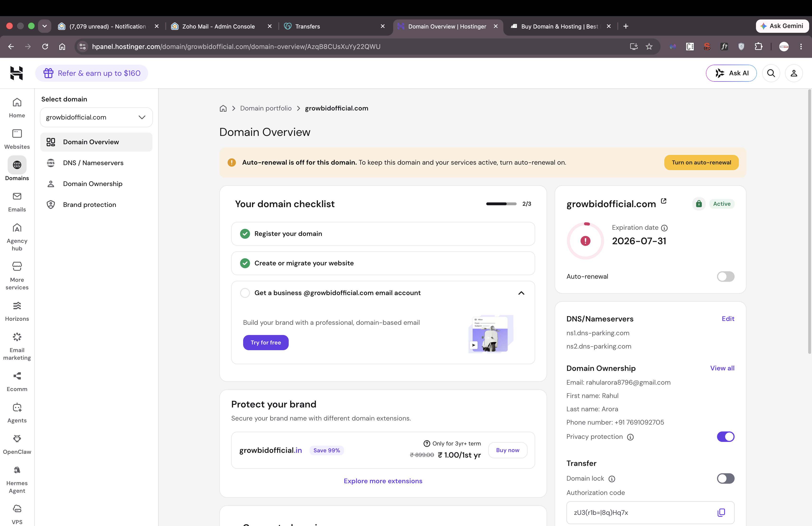
Task: Collapse the business email checklist item
Action: 521,293
